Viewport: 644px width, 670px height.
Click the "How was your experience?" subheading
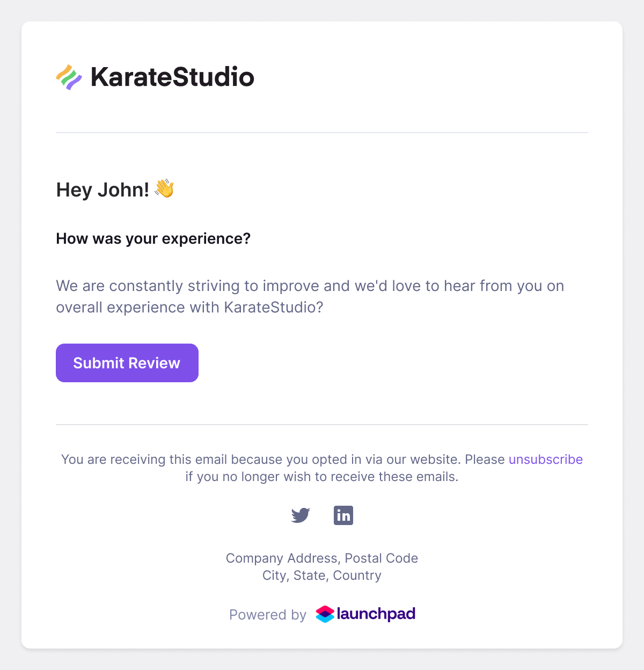tap(153, 239)
